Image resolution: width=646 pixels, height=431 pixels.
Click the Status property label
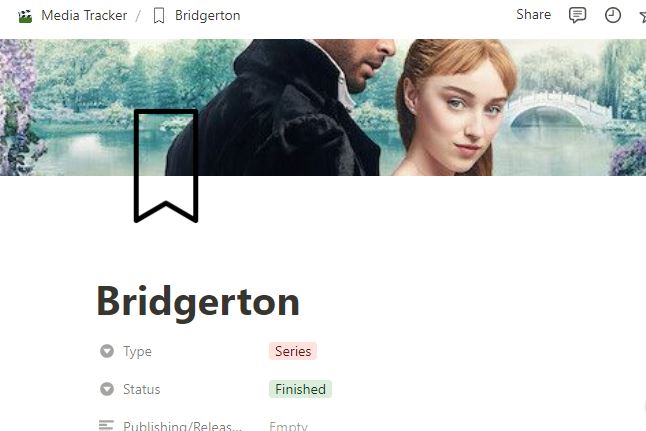141,389
